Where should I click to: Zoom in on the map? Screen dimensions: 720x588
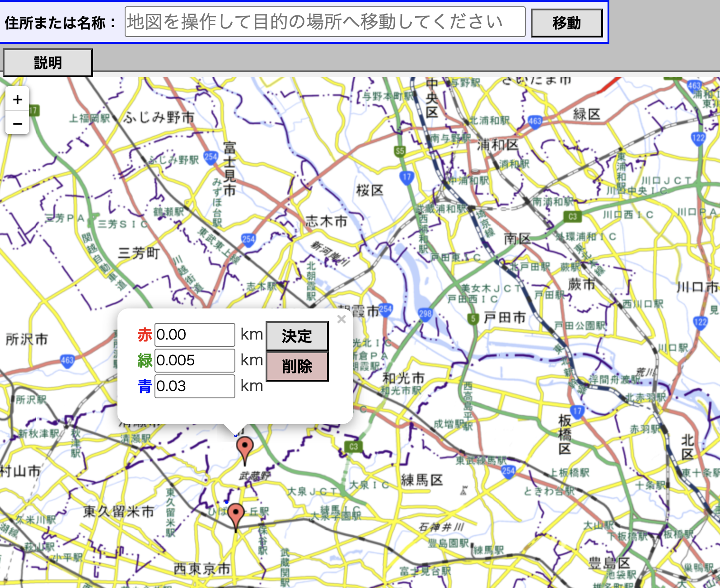coord(17,99)
